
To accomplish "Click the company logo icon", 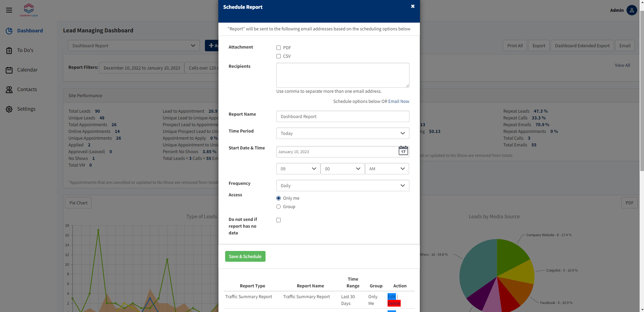I will click(29, 9).
